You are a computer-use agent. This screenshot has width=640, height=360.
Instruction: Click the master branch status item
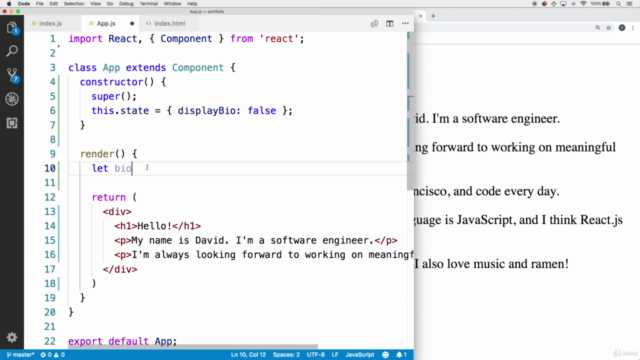coord(20,355)
